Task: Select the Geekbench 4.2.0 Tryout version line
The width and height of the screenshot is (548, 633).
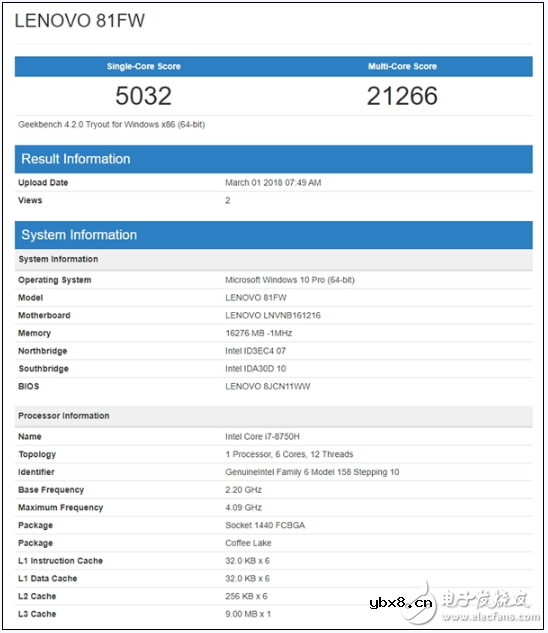Action: [x=111, y=124]
